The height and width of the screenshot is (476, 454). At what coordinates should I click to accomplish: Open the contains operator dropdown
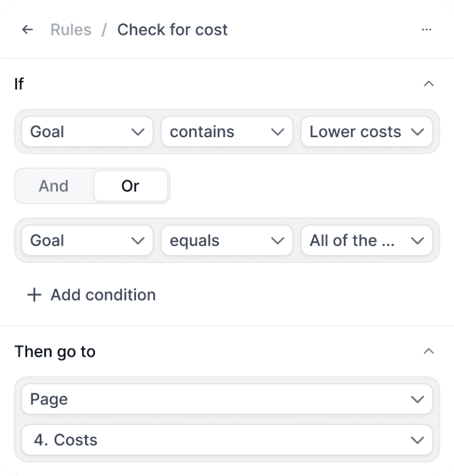(x=226, y=132)
